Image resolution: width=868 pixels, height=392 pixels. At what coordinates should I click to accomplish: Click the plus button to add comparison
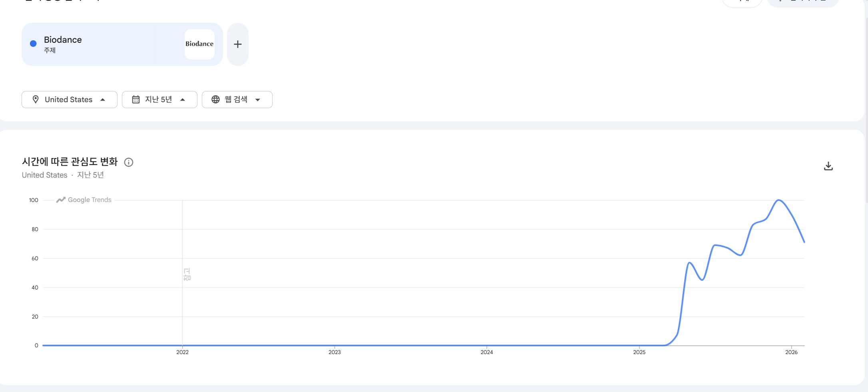[x=238, y=44]
